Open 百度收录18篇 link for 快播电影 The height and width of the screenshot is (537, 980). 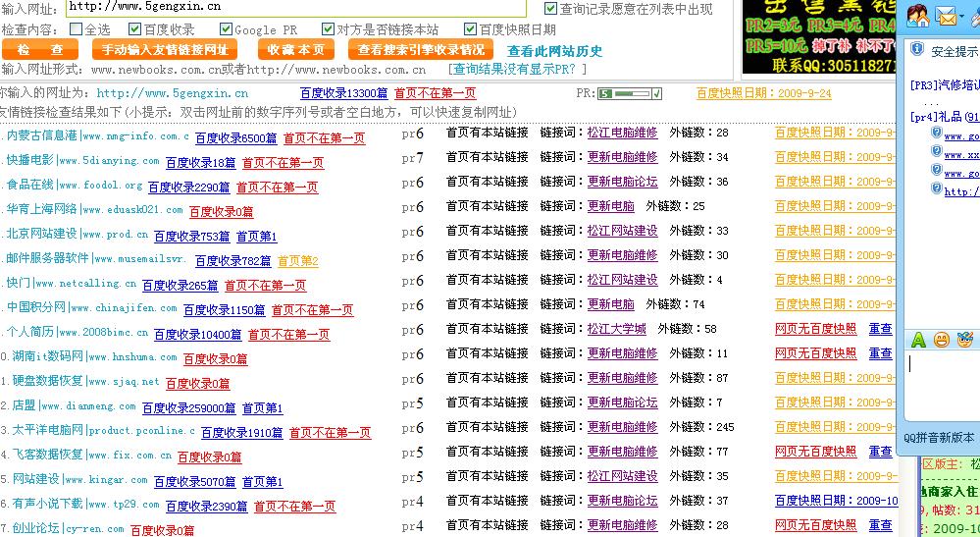(200, 163)
